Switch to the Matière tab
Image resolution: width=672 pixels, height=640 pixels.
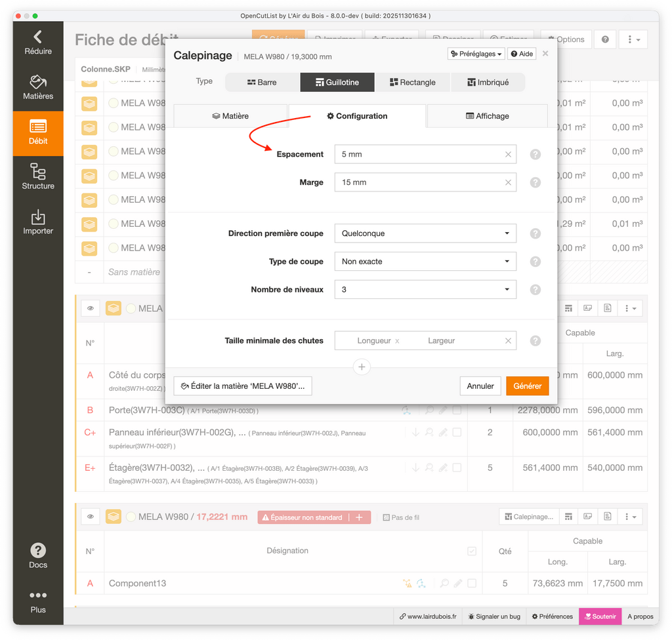tap(230, 116)
